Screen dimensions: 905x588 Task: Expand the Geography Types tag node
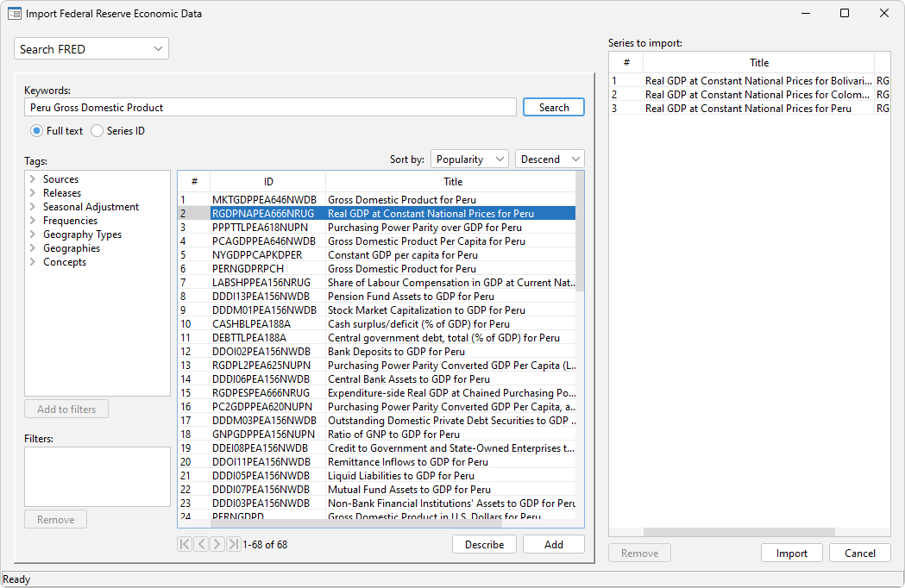pyautogui.click(x=33, y=235)
